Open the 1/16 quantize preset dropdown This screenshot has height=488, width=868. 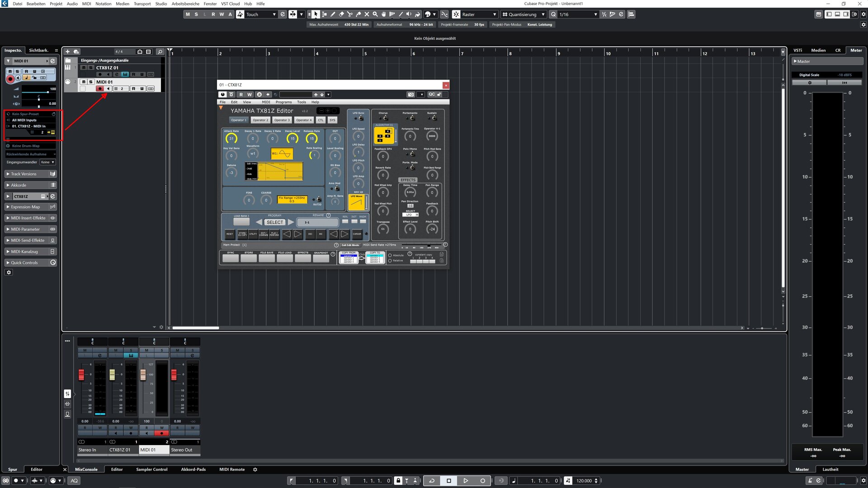click(x=578, y=14)
